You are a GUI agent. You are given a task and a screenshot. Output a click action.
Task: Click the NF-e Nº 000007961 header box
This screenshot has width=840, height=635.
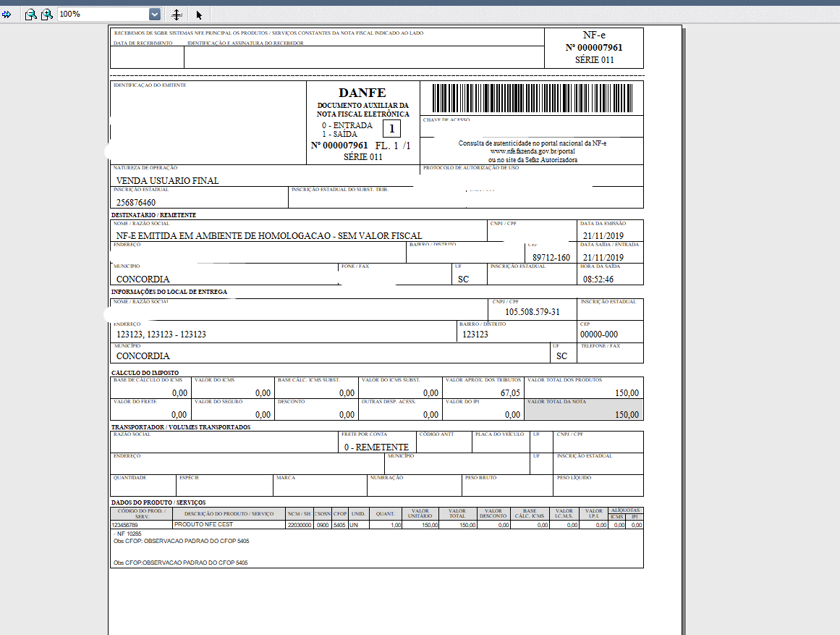coord(594,48)
